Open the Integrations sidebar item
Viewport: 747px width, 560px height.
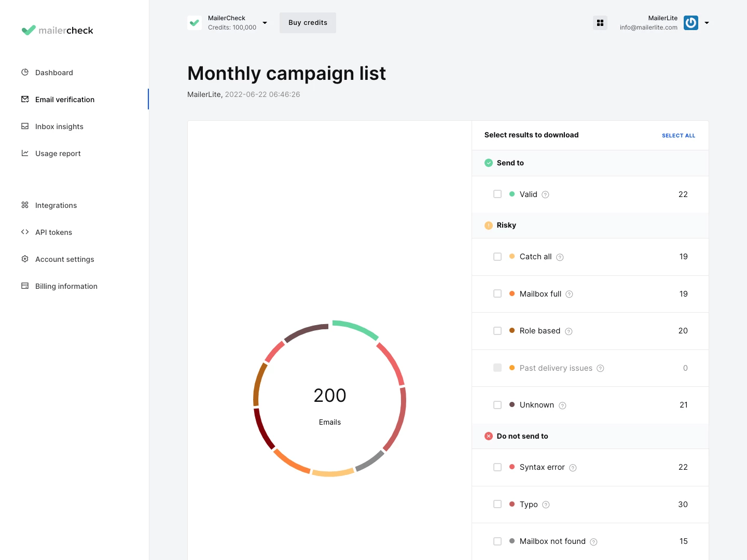pos(56,205)
